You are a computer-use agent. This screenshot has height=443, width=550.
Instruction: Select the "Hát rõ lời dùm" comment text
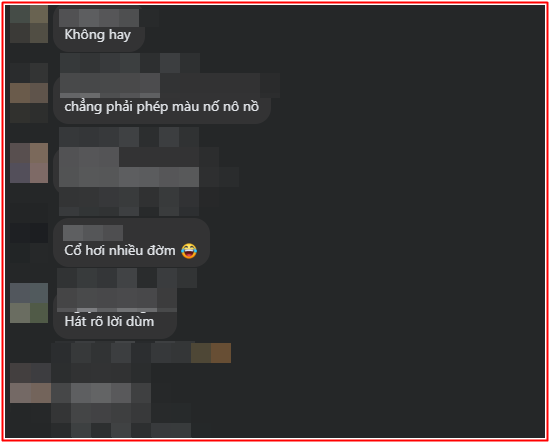109,321
